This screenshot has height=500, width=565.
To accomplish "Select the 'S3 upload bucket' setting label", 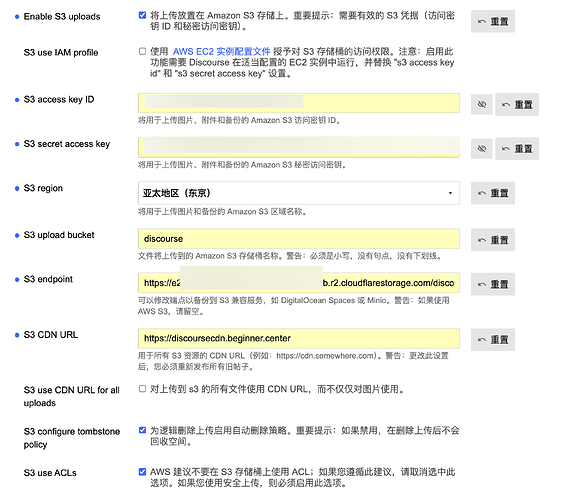I will pos(59,235).
